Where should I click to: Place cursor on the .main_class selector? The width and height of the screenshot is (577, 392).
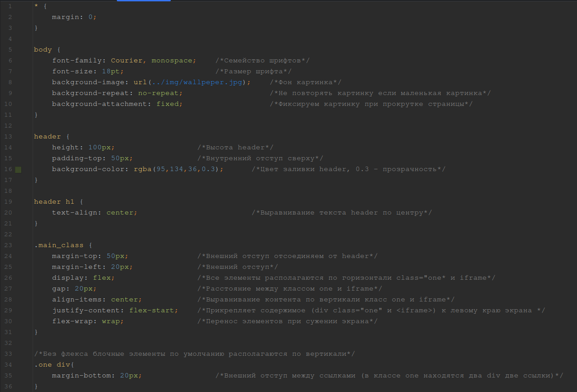coord(59,245)
